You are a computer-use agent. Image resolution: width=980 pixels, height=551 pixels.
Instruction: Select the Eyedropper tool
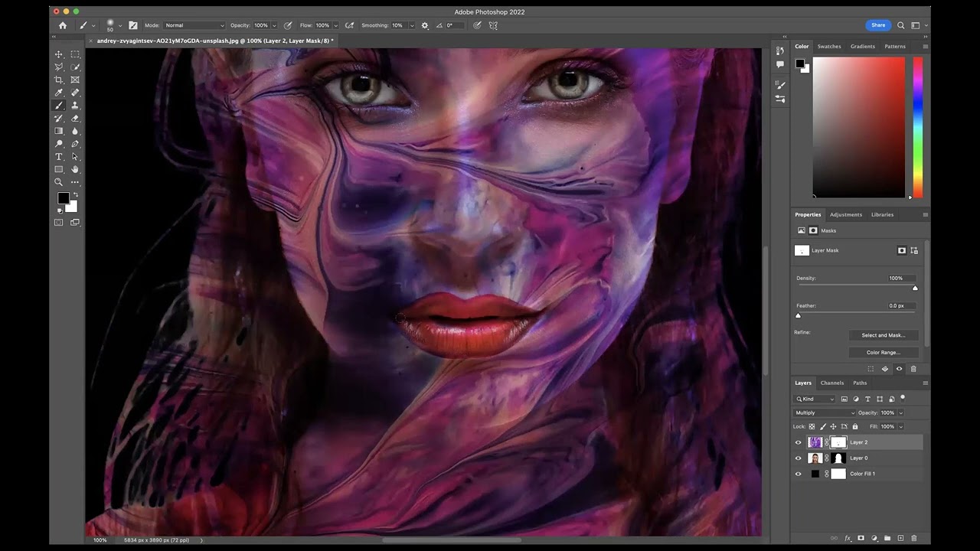pyautogui.click(x=58, y=93)
